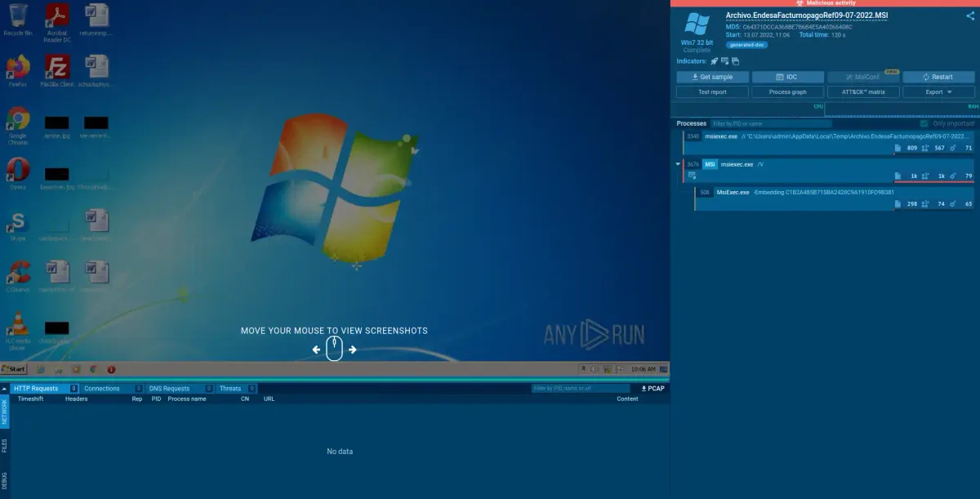Viewport: 980px width, 499px height.
Task: Select the FileZilla Client desktop icon
Action: coord(57,71)
